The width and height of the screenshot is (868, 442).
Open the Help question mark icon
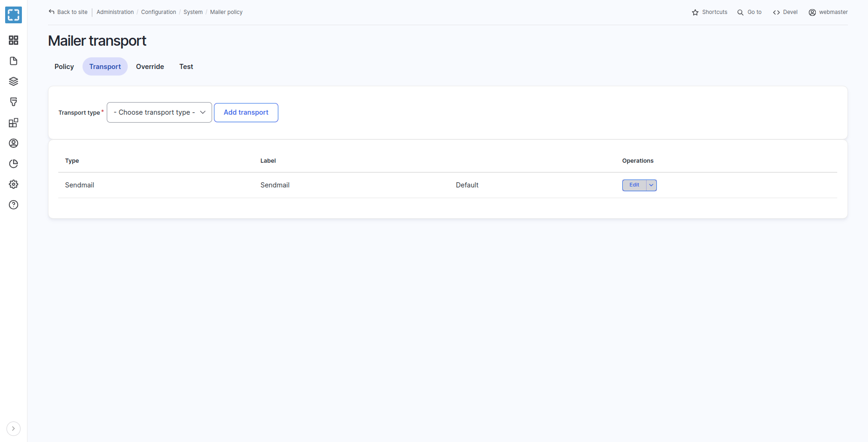tap(14, 205)
